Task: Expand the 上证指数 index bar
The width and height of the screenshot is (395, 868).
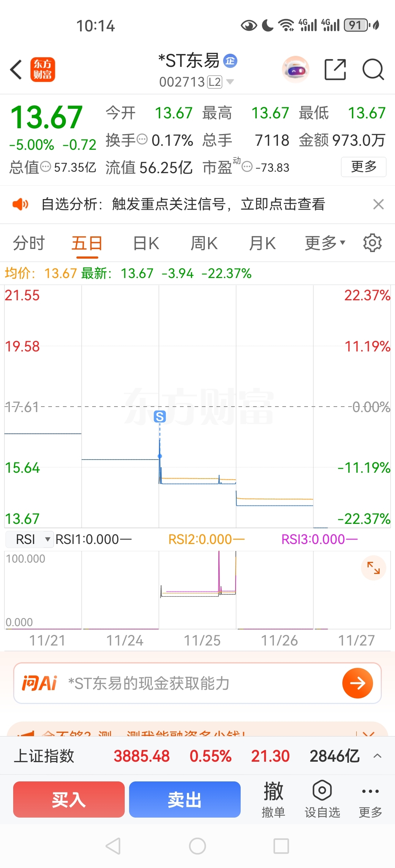Action: click(x=377, y=756)
